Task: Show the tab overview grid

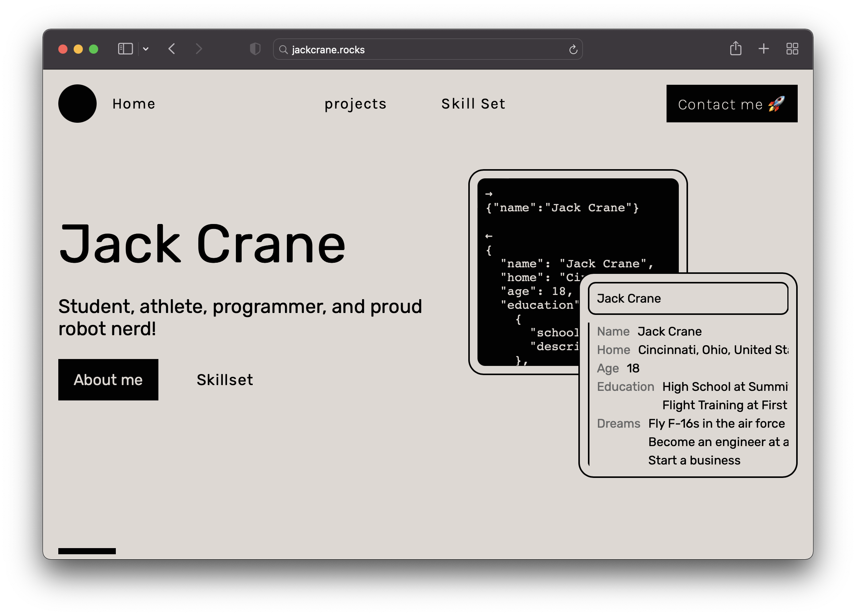Action: (792, 49)
